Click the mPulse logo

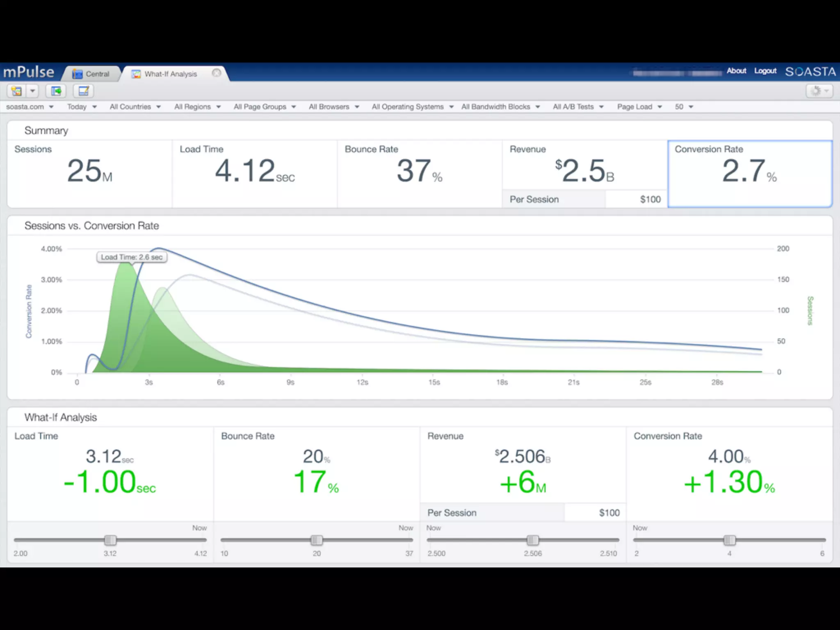point(29,72)
